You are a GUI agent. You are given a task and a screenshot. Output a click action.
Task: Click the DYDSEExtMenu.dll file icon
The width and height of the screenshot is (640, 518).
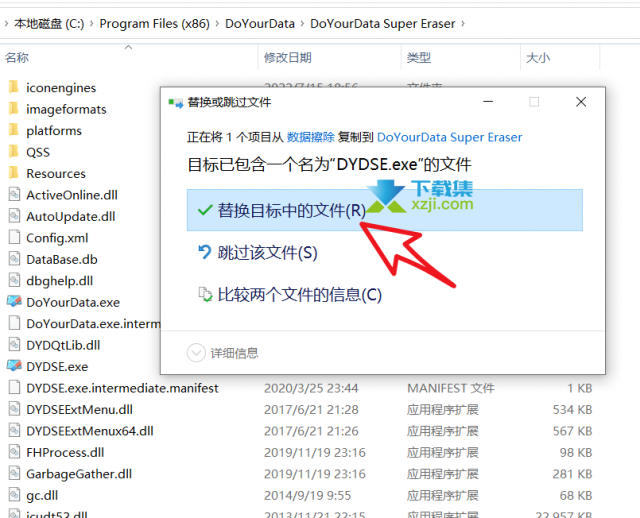point(14,409)
